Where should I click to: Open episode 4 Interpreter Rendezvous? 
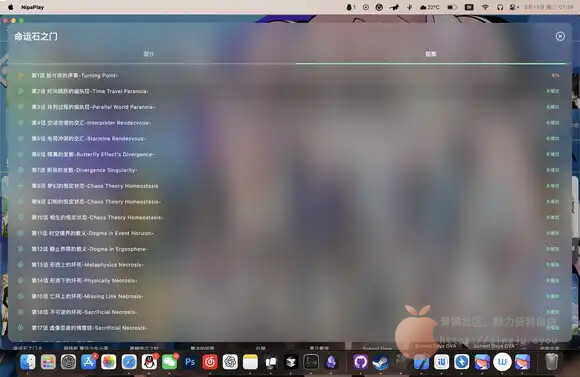point(91,123)
